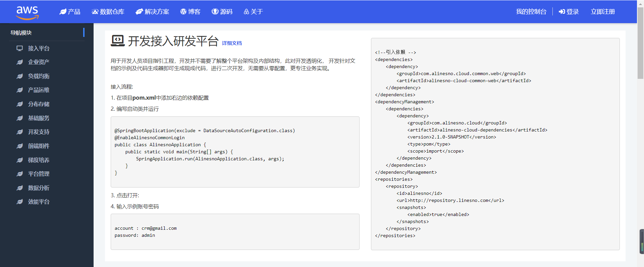Click the AWS logo
The width and height of the screenshot is (644, 267).
click(x=27, y=13)
